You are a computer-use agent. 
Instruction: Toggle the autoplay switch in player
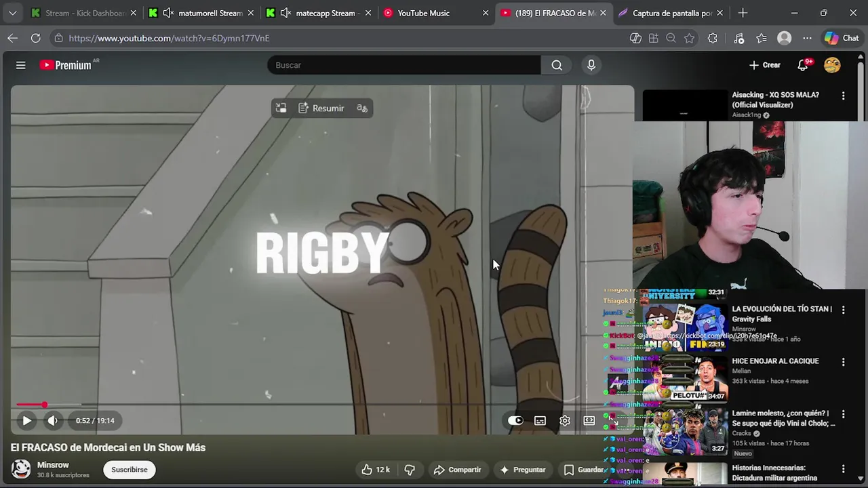pos(515,421)
